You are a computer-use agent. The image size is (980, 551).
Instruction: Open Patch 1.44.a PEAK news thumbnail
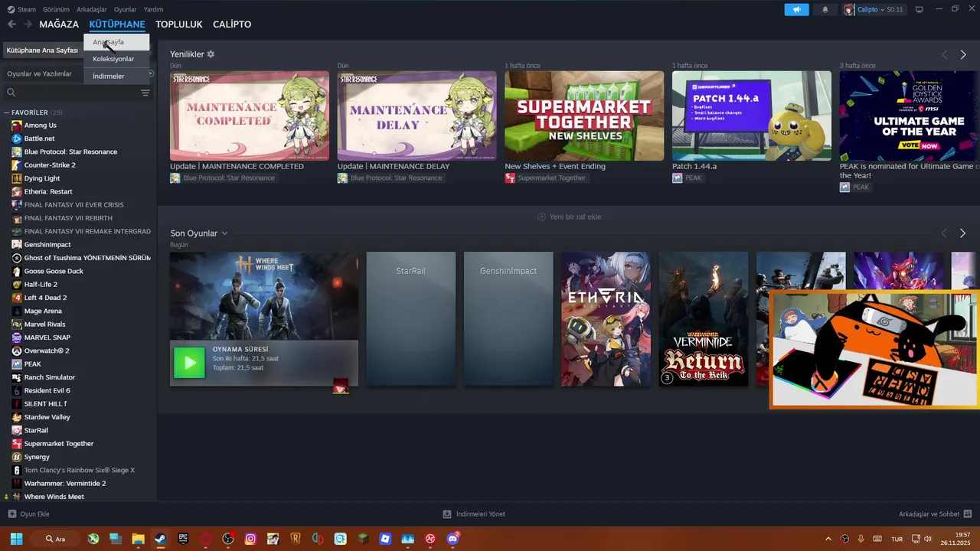tap(752, 116)
